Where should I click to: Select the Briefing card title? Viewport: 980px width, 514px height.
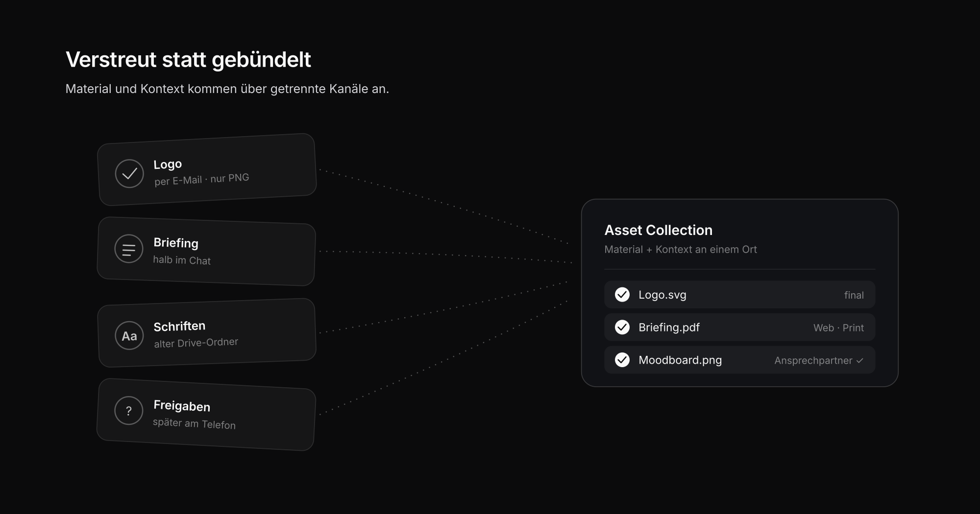pos(176,243)
